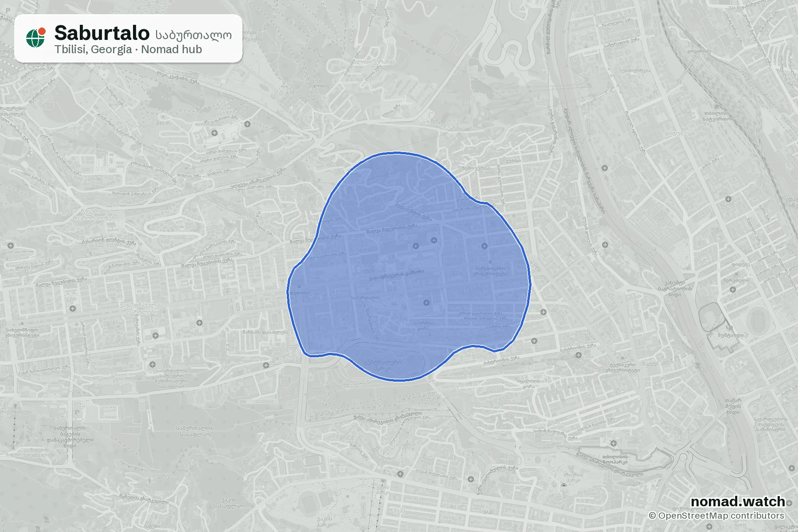Click the hospital marker above სამედიცინო უნივერსიტეტი label

pos(485,246)
